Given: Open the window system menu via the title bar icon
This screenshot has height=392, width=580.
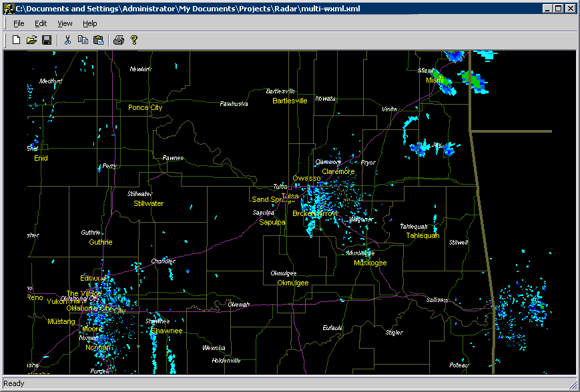Looking at the screenshot, I should click(7, 8).
